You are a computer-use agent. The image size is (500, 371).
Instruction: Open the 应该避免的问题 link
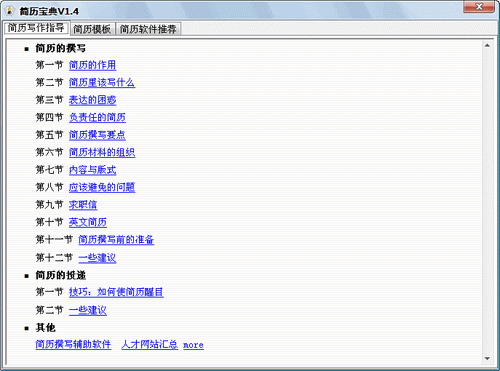pos(102,187)
